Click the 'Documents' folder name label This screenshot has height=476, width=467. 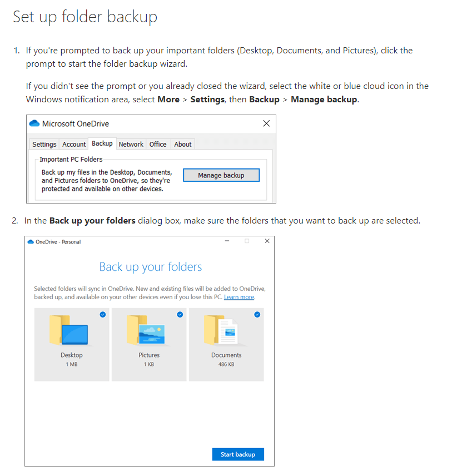[226, 355]
